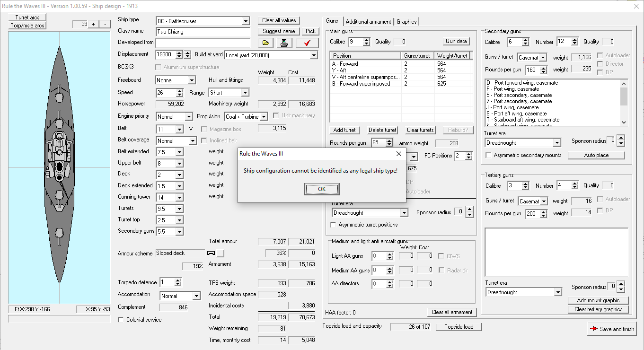
Task: Switch to the Graphics tab
Action: tap(406, 22)
